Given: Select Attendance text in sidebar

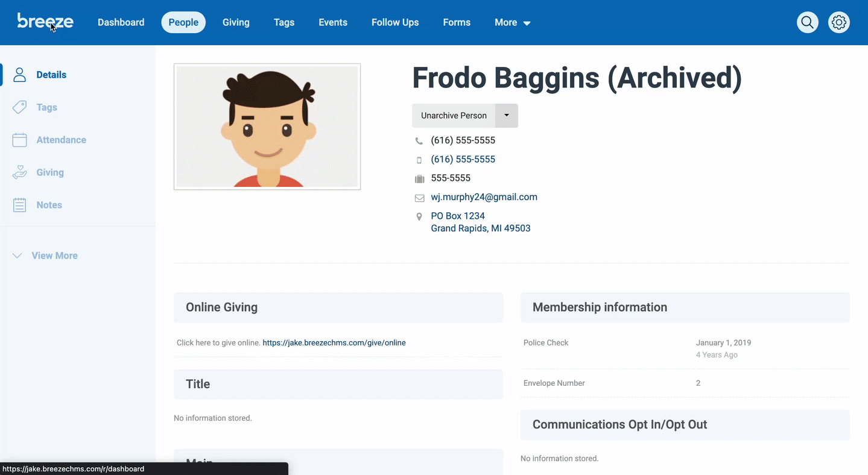Looking at the screenshot, I should (61, 140).
